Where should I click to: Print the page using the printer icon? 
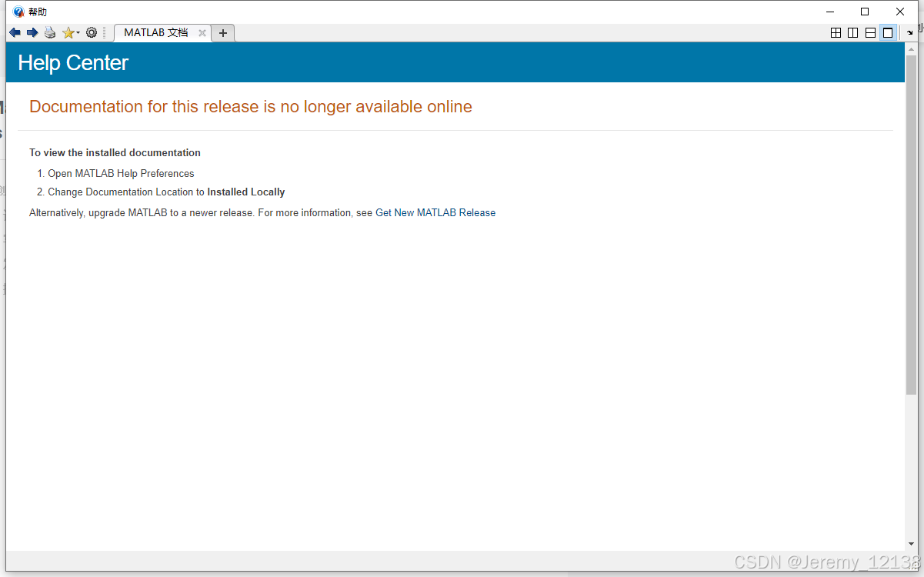pos(50,32)
